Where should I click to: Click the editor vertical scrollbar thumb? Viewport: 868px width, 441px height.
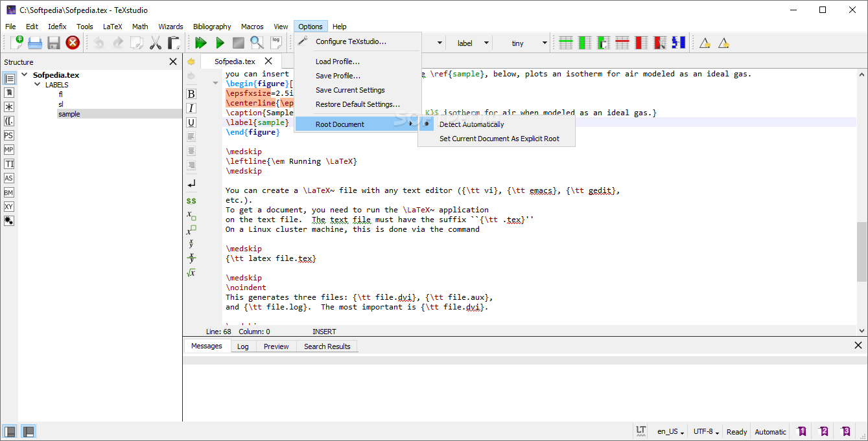click(862, 252)
